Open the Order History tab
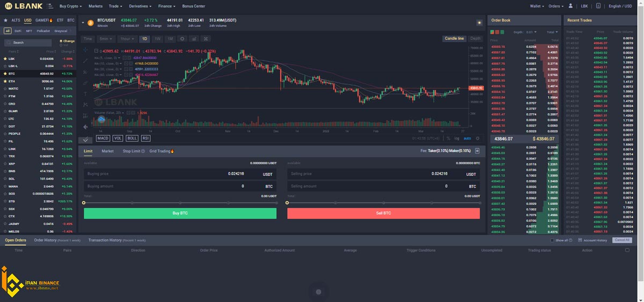 click(57, 240)
